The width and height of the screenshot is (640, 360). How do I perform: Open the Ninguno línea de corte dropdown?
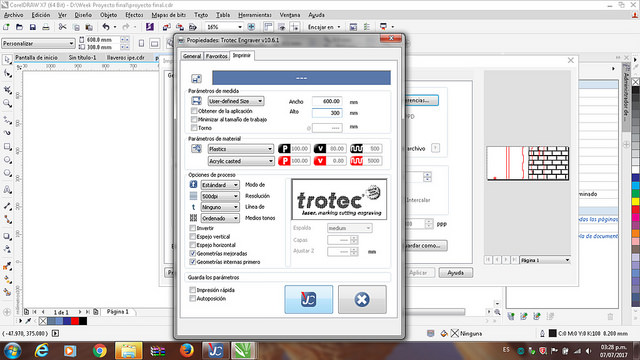tap(220, 207)
